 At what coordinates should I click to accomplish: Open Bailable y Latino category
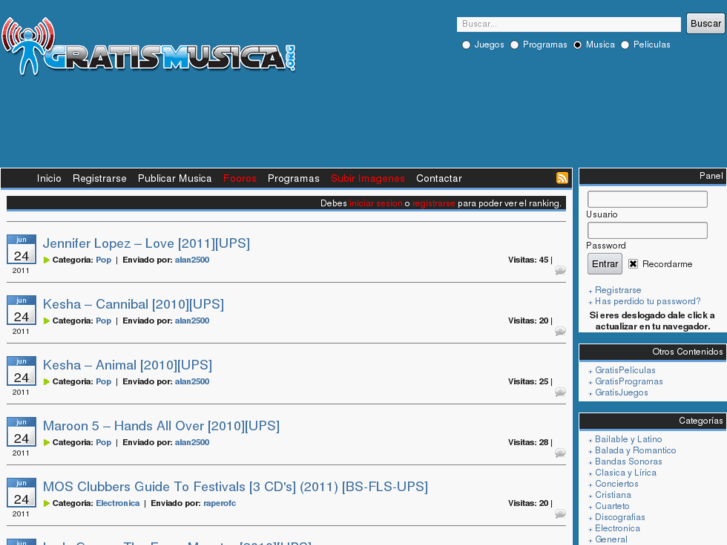[x=628, y=439]
